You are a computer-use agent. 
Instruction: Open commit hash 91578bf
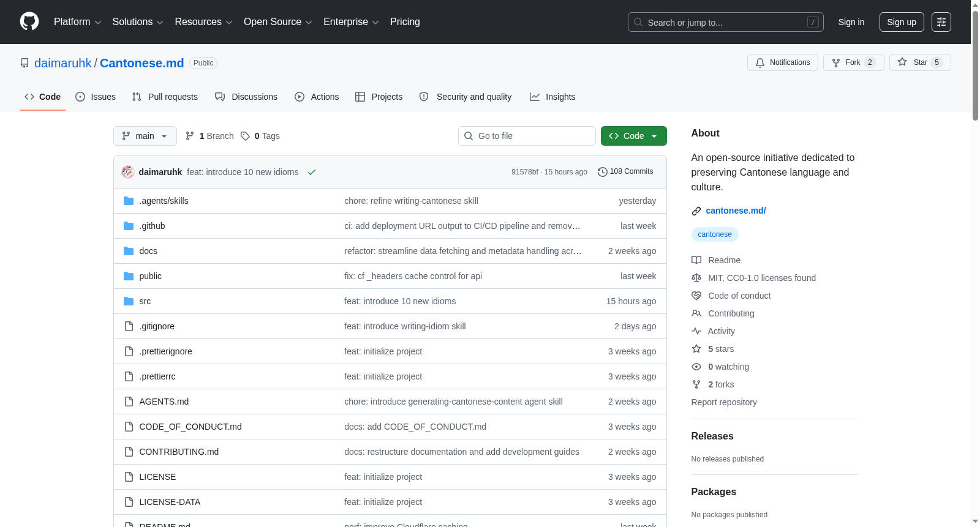[525, 172]
